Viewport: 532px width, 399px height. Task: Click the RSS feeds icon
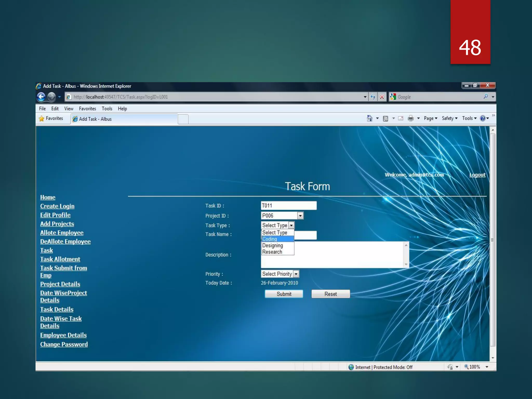pyautogui.click(x=385, y=118)
